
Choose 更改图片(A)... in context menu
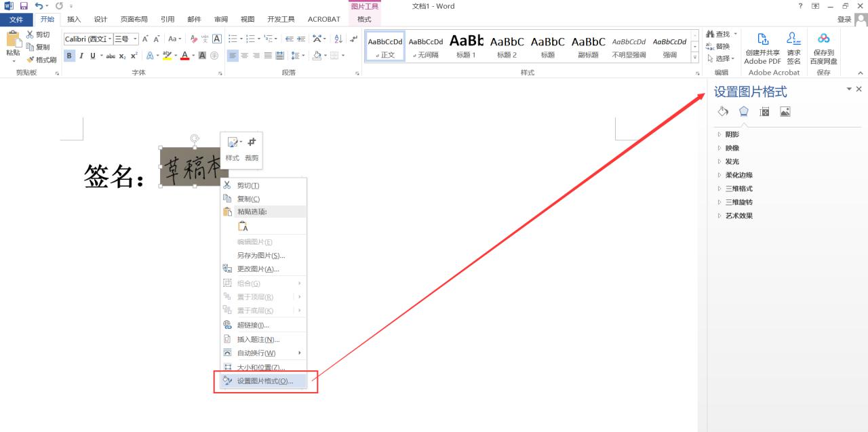click(x=263, y=269)
